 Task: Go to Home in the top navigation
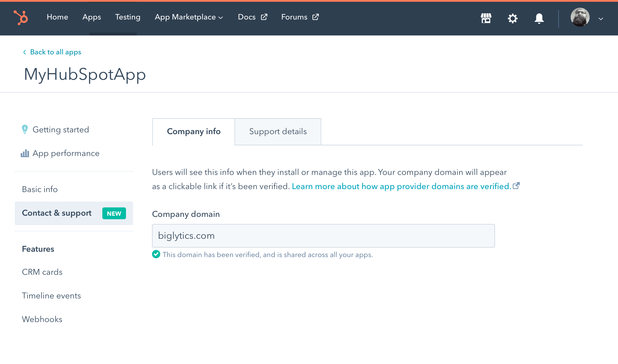tap(57, 17)
